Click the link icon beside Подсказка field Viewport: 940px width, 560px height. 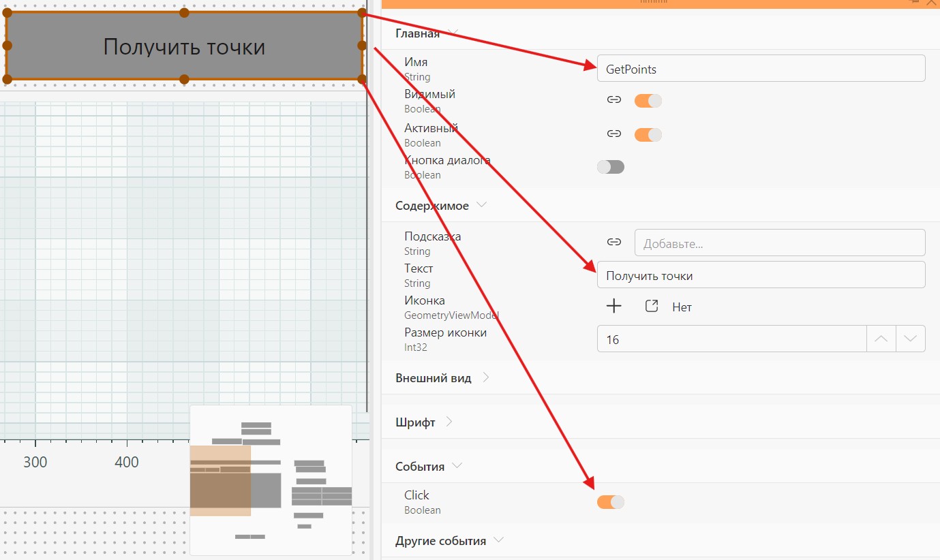[x=614, y=242]
